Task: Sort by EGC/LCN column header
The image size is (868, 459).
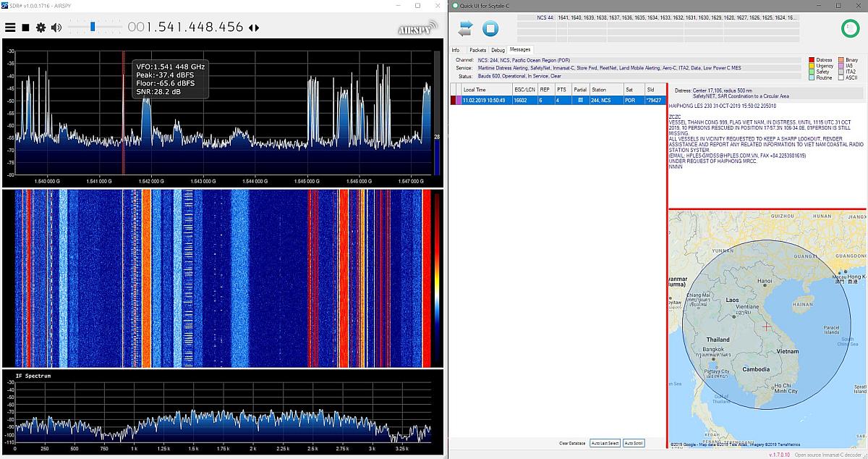Action: pyautogui.click(x=524, y=90)
